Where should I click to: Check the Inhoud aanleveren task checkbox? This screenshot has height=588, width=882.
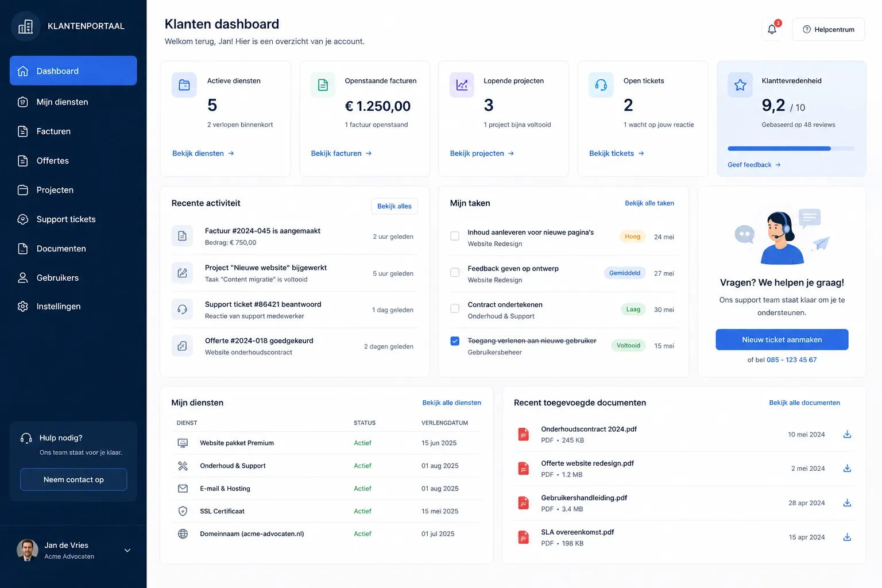455,236
